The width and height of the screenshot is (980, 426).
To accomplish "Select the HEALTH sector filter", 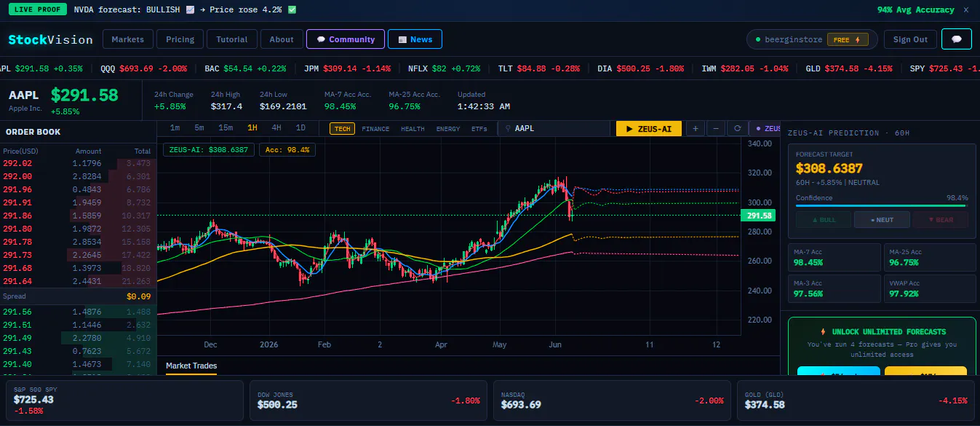I will coord(413,129).
